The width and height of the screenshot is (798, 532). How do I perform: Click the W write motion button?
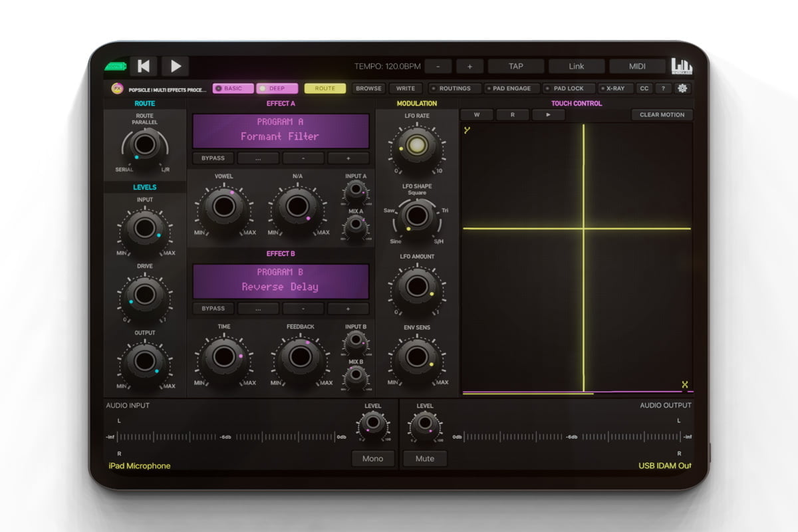point(477,114)
